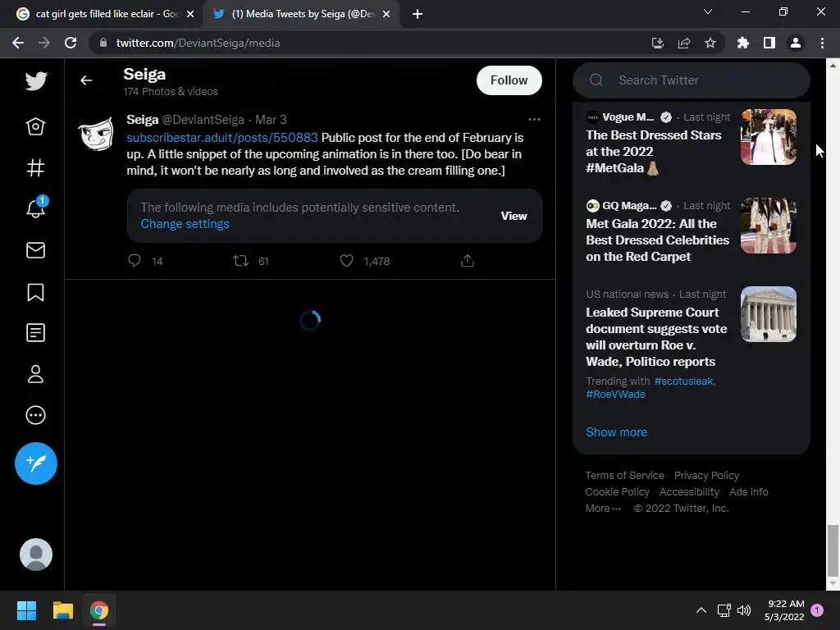Open Ads info footer link
The width and height of the screenshot is (840, 630).
click(748, 492)
